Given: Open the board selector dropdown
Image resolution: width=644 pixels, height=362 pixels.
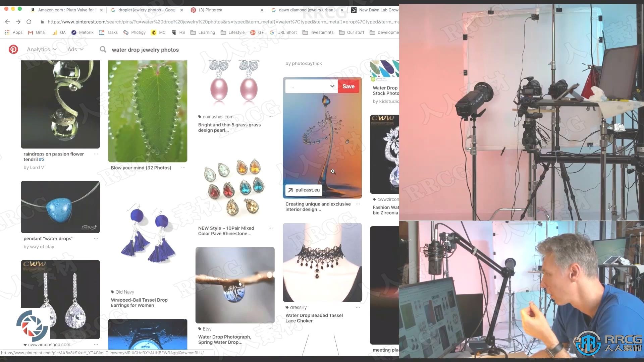Looking at the screenshot, I should (x=331, y=86).
